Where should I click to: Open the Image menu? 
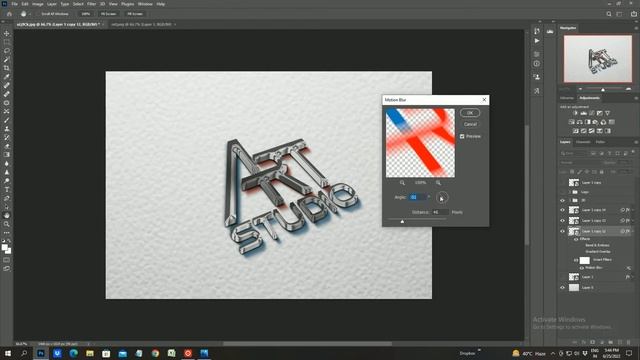tap(38, 4)
